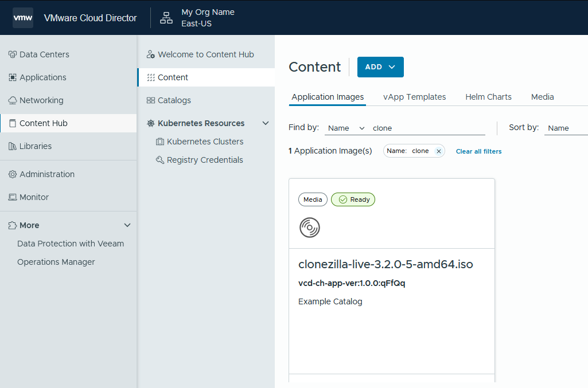Open Libraries
The width and height of the screenshot is (588, 388).
pos(68,146)
